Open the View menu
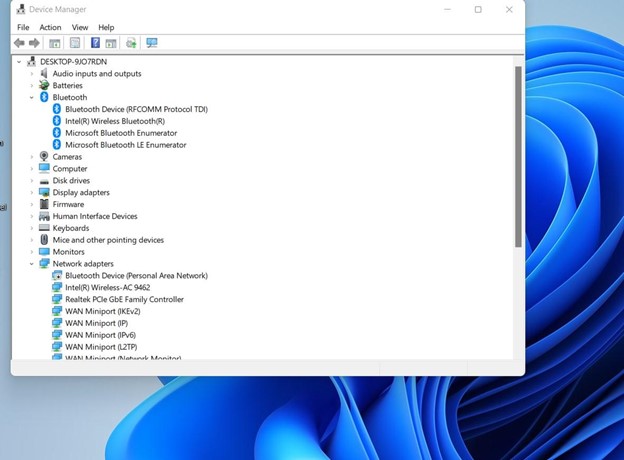 (80, 27)
